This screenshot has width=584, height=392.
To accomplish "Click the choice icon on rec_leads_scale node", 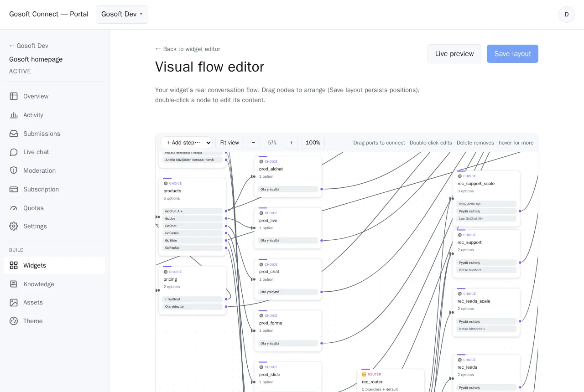I will (460, 294).
